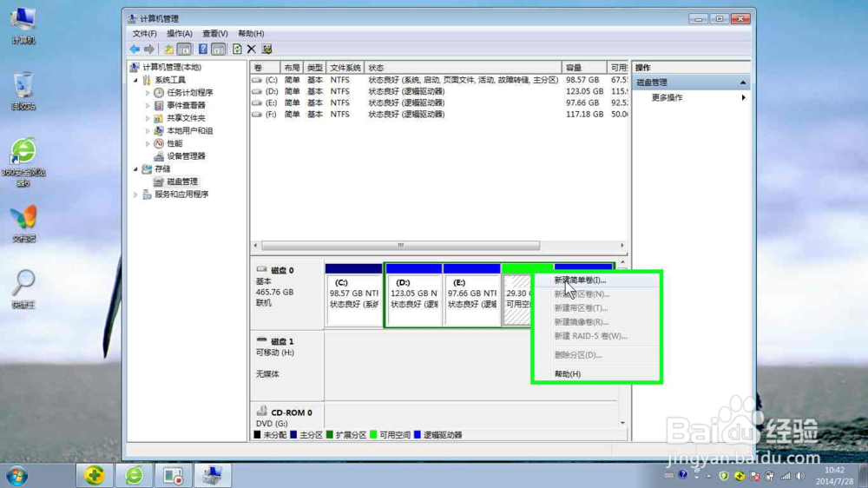This screenshot has width=868, height=488.
Task: Expand the 服务和应用程序 tree node
Action: pyautogui.click(x=135, y=195)
